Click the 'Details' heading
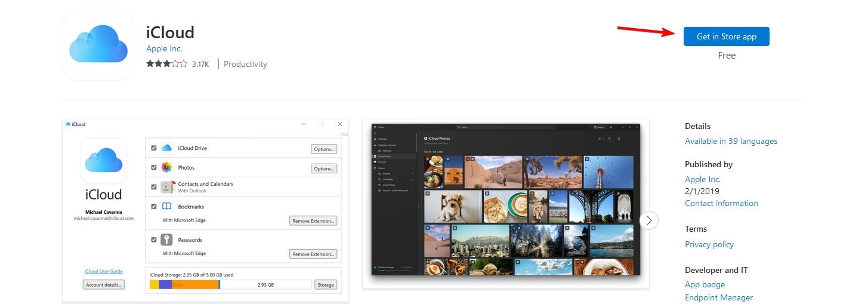The image size is (868, 304). click(698, 126)
